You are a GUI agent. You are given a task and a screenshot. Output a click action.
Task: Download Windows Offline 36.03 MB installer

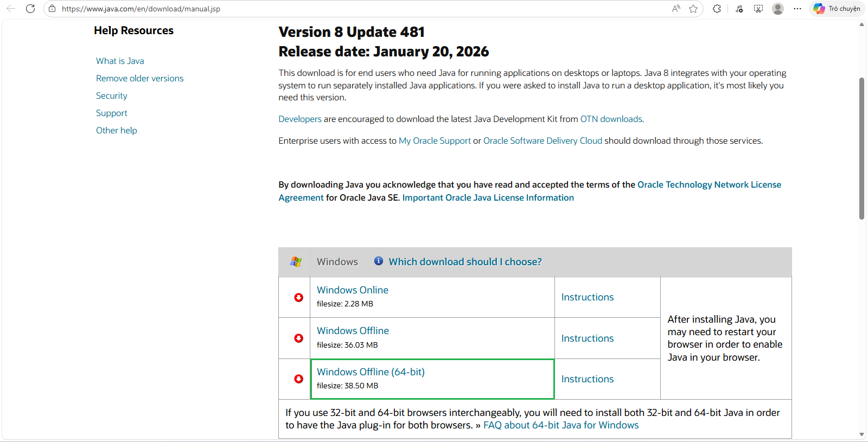(x=353, y=331)
